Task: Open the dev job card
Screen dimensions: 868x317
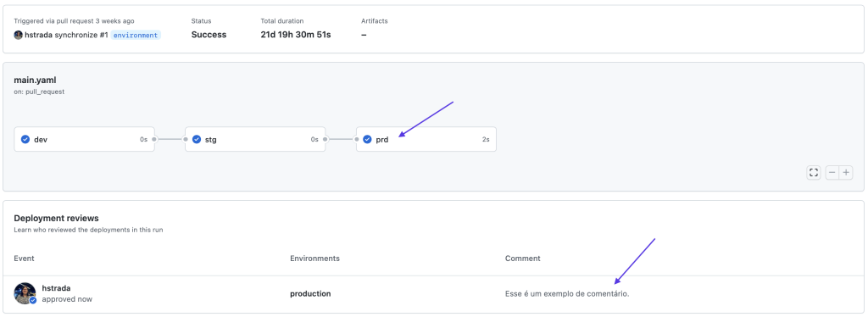Action: point(84,139)
